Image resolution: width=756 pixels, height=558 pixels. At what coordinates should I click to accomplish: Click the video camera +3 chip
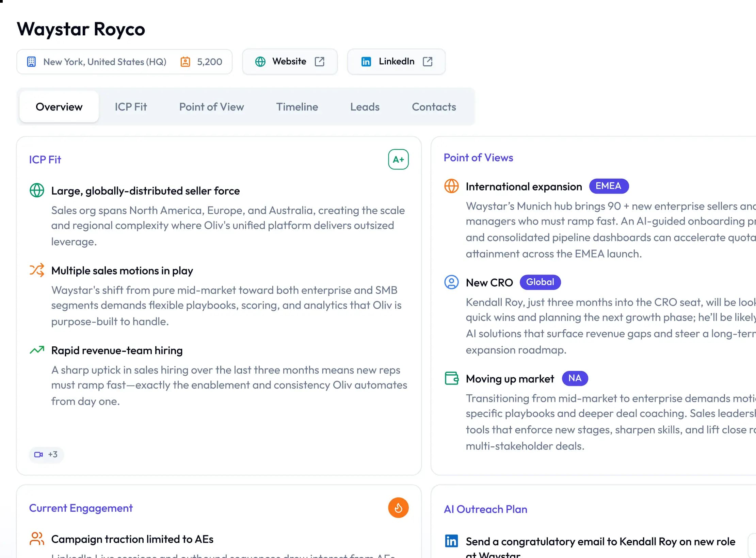[x=46, y=455]
